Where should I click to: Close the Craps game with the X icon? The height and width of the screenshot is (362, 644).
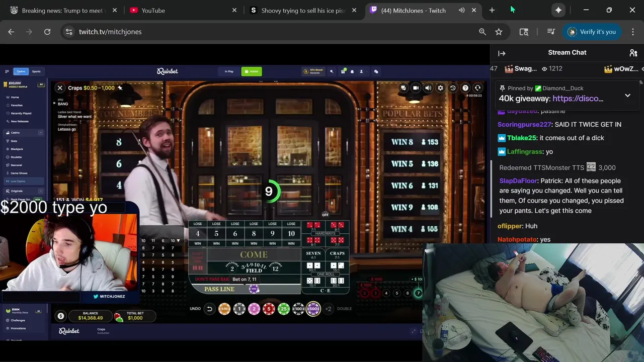tap(60, 88)
